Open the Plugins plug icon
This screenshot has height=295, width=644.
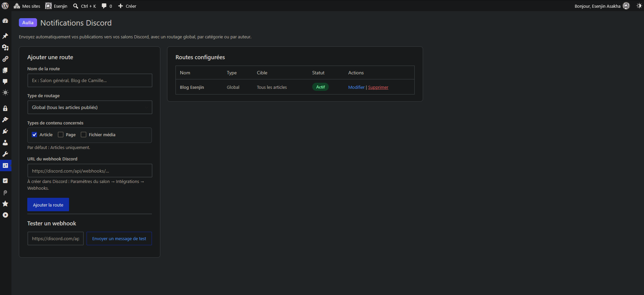coord(5,131)
